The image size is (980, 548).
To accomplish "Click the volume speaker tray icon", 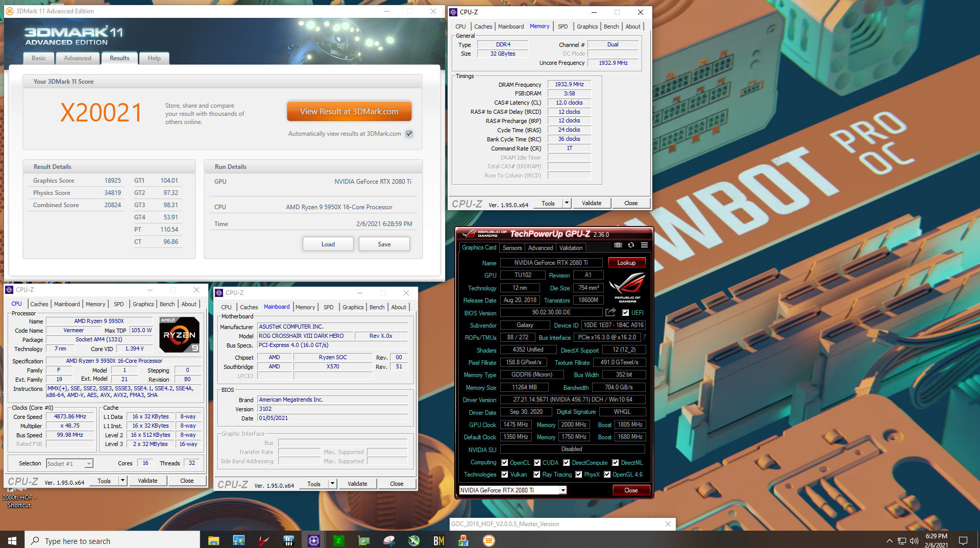I will 914,540.
